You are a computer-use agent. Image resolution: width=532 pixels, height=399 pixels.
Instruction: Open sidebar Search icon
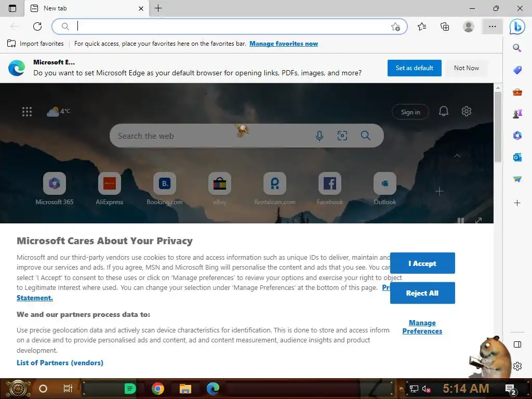pyautogui.click(x=517, y=48)
